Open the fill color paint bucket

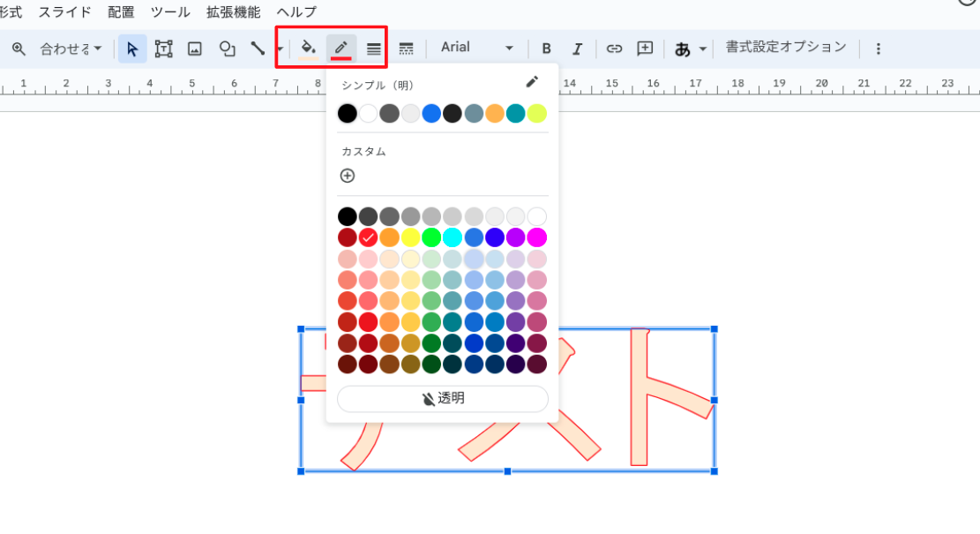pos(308,49)
